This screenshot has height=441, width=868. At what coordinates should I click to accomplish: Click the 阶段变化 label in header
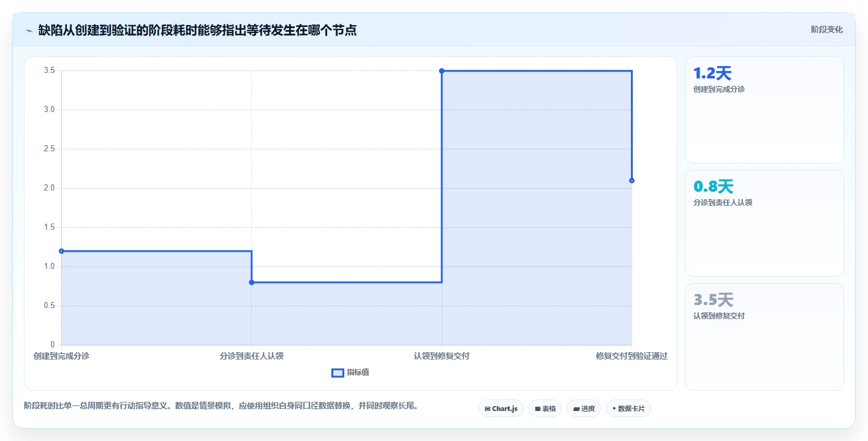826,29
